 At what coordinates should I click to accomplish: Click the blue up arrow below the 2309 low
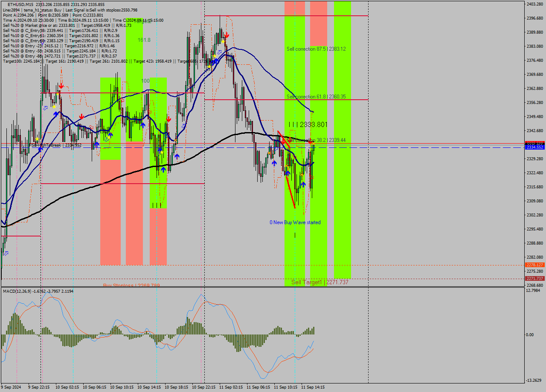(303, 184)
